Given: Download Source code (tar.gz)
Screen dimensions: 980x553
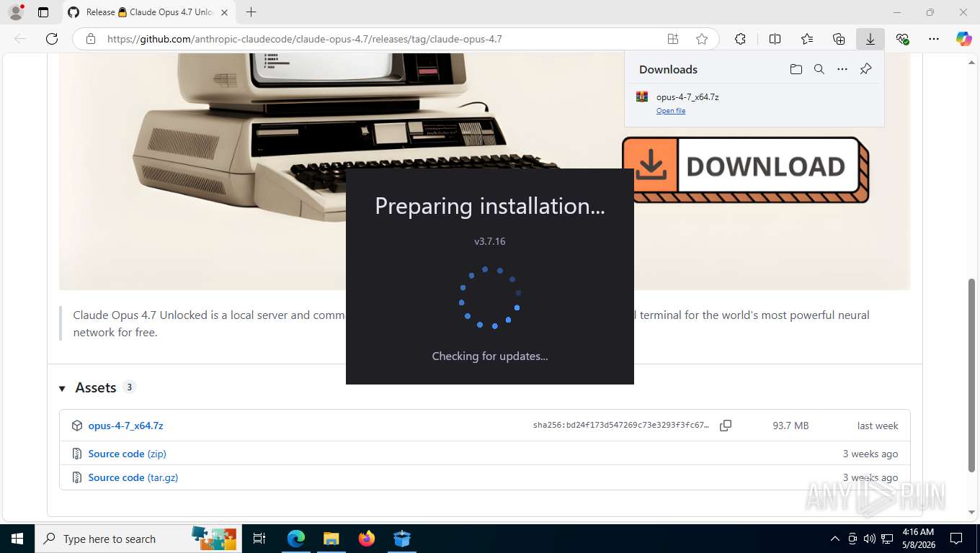Looking at the screenshot, I should pos(133,477).
